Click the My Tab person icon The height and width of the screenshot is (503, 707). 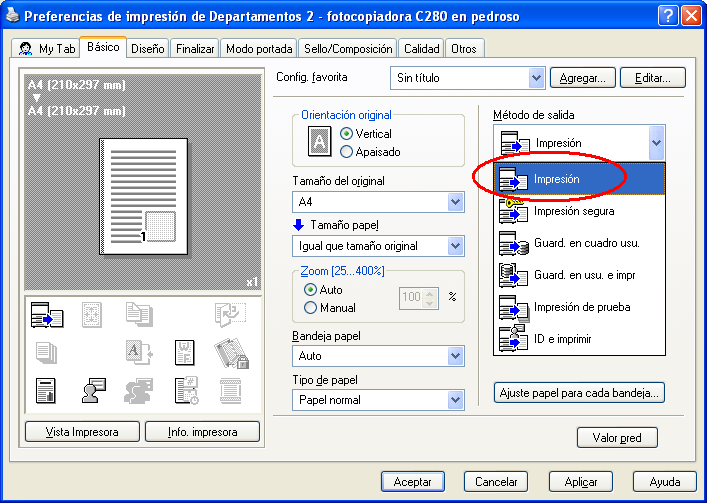pyautogui.click(x=26, y=48)
